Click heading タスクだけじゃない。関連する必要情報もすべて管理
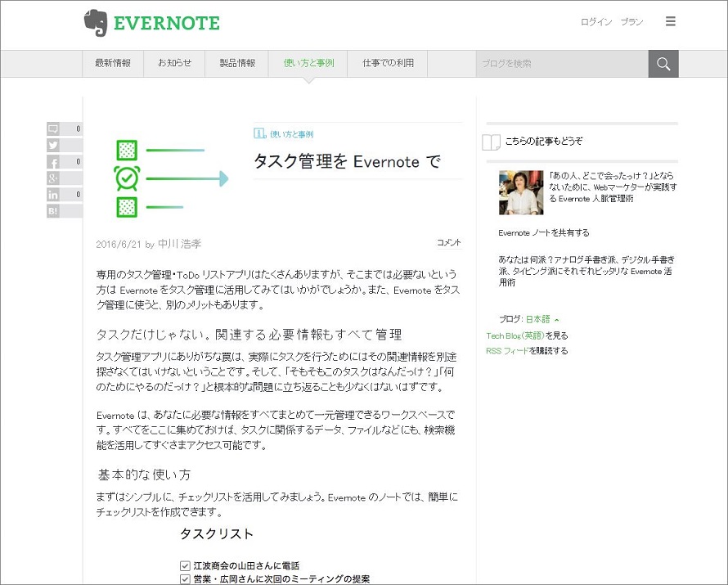The height and width of the screenshot is (585, 728). coord(249,335)
